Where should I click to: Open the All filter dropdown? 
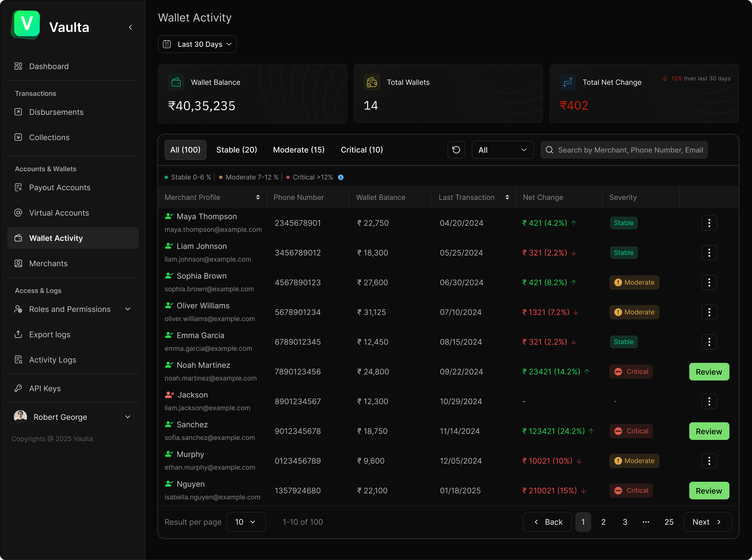[x=503, y=150]
